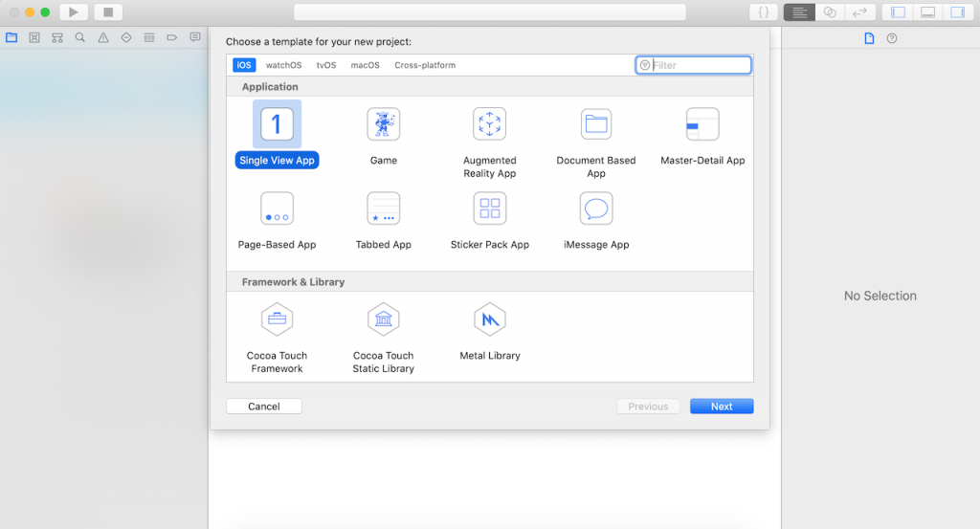This screenshot has height=529, width=980.
Task: Switch to the watchOS tab
Action: pyautogui.click(x=283, y=65)
